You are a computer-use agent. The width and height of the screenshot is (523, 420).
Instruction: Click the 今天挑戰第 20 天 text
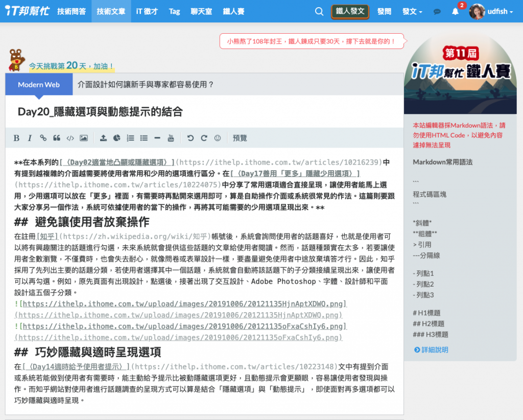[72, 66]
